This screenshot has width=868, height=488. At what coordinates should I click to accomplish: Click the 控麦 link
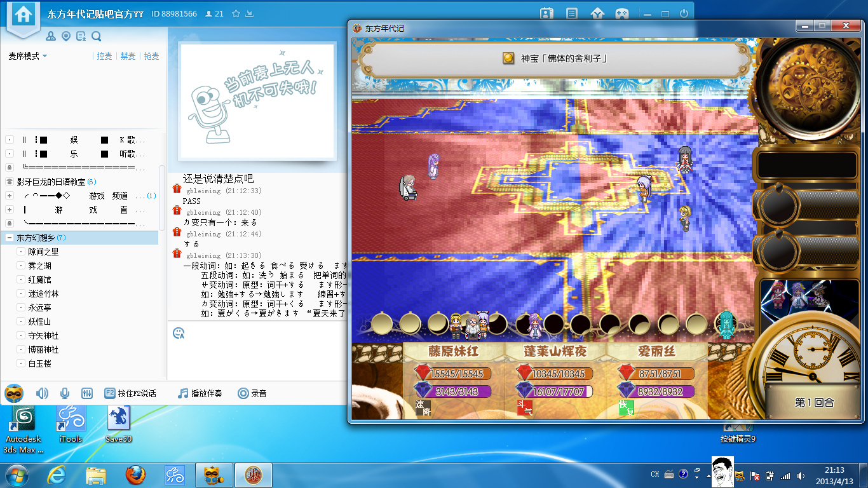point(104,56)
